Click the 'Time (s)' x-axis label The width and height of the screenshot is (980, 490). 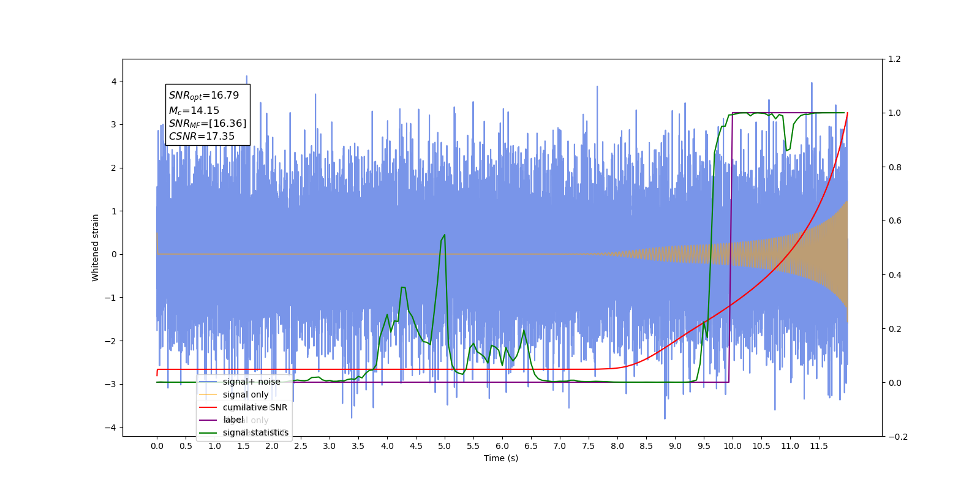501,458
